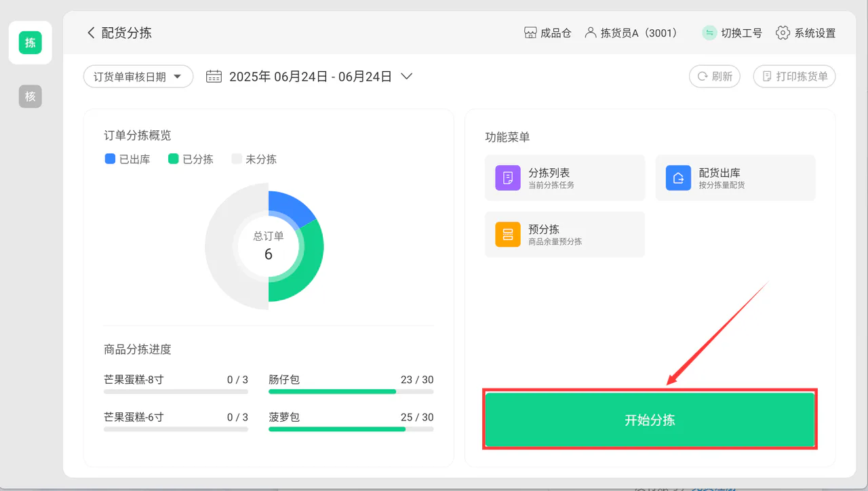Image resolution: width=868 pixels, height=491 pixels.
Task: Click the blue 配货出库 icon
Action: pyautogui.click(x=678, y=178)
